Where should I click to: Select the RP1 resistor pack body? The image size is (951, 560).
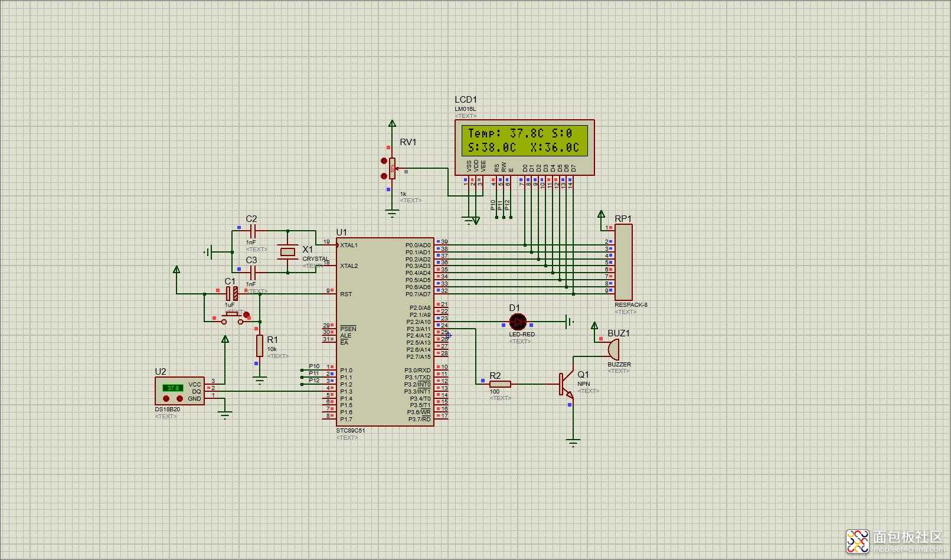click(x=623, y=262)
